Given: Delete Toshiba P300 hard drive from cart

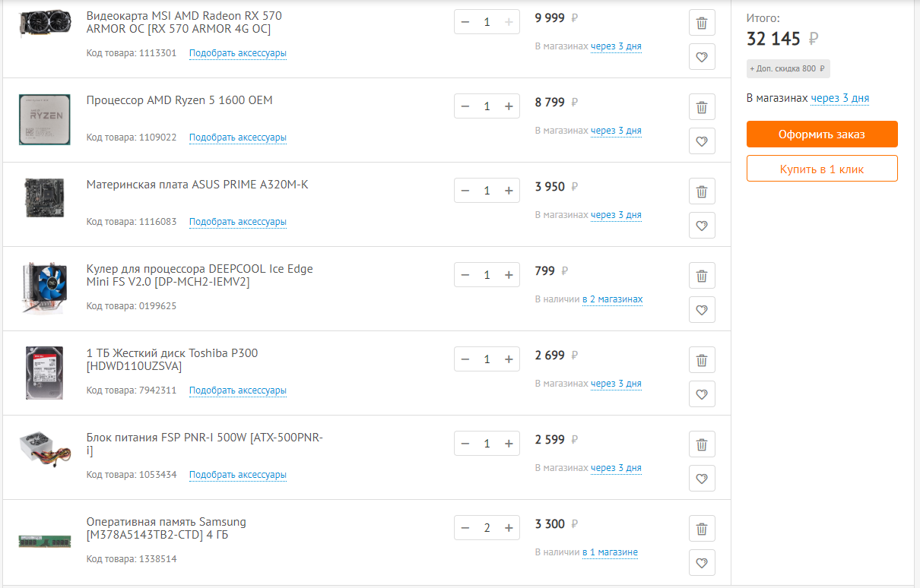Looking at the screenshot, I should click(x=702, y=360).
